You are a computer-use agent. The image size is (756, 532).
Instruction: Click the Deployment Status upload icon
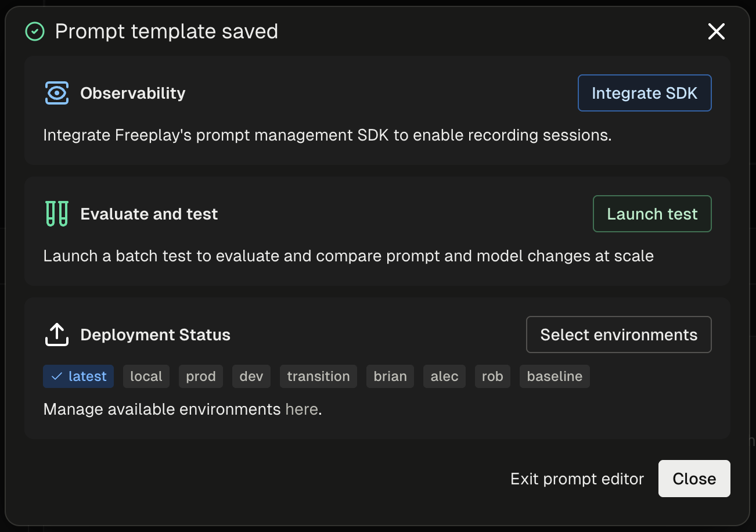[x=57, y=335]
